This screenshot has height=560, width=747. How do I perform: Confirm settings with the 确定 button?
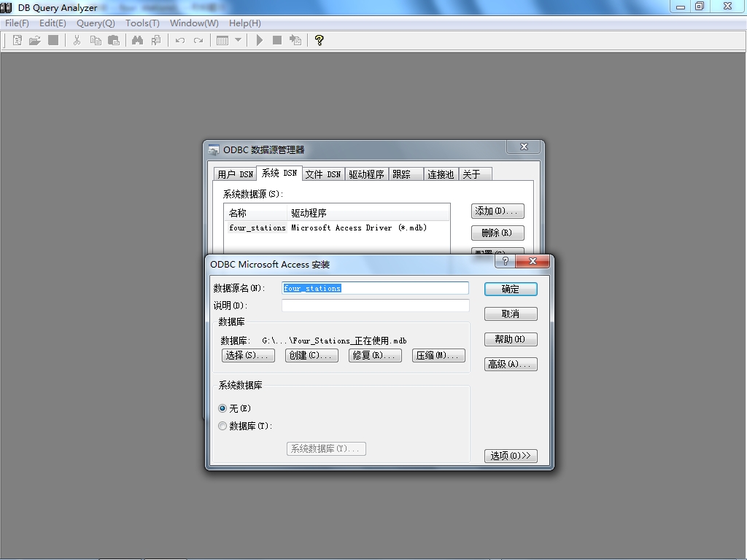click(510, 289)
